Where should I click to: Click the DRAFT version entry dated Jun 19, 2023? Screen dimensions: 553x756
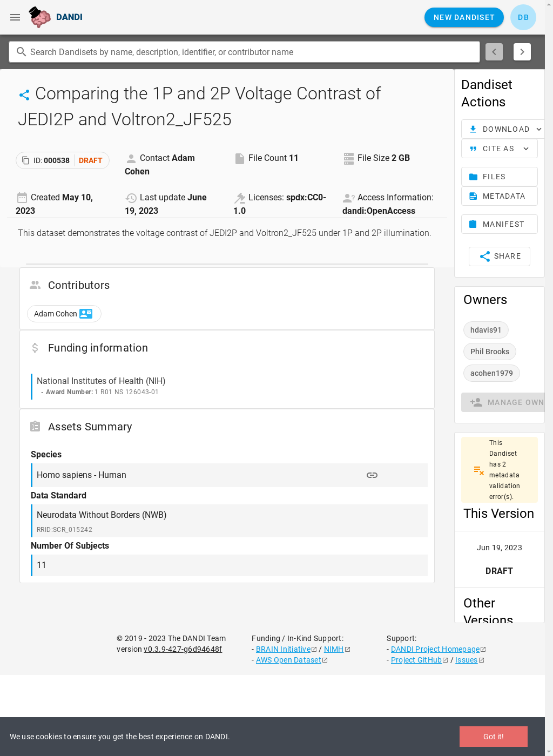[500, 559]
